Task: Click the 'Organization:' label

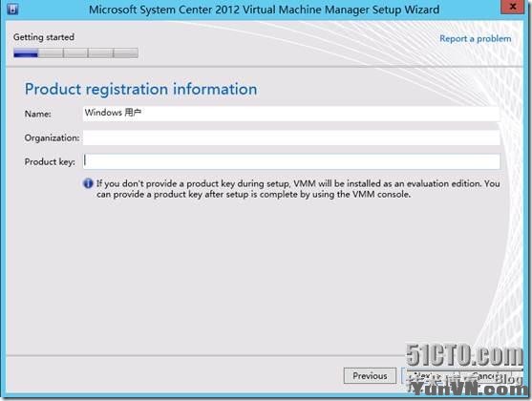Action: click(52, 138)
